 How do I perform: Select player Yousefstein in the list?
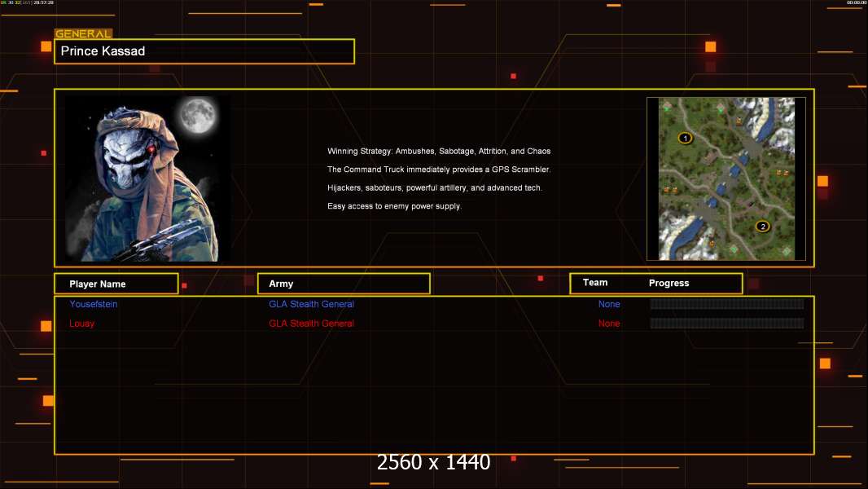click(94, 304)
